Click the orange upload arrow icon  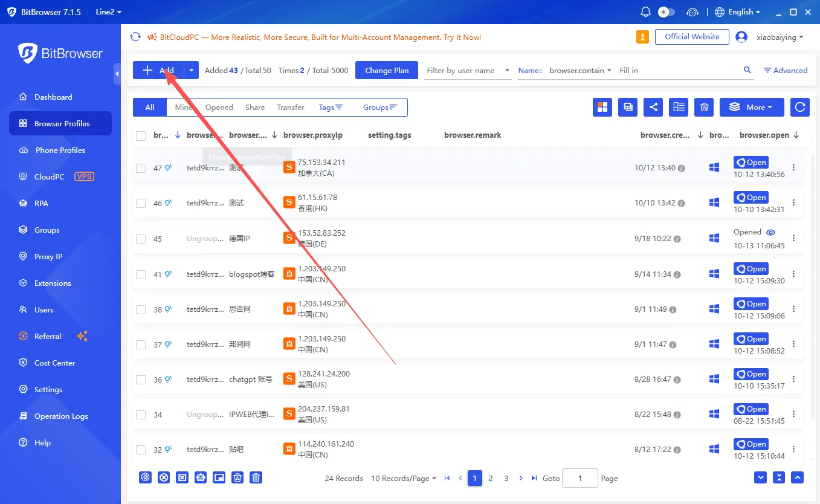pyautogui.click(x=642, y=37)
